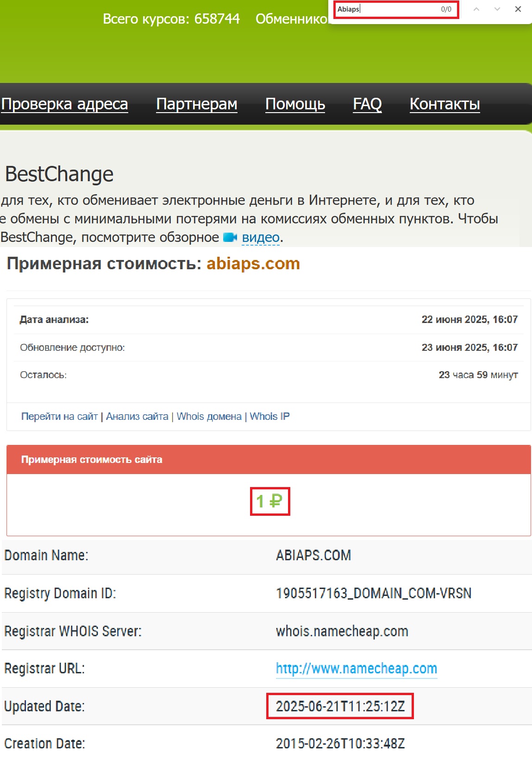The image size is (532, 760).
Task: Click the Whois IP link
Action: (x=269, y=416)
